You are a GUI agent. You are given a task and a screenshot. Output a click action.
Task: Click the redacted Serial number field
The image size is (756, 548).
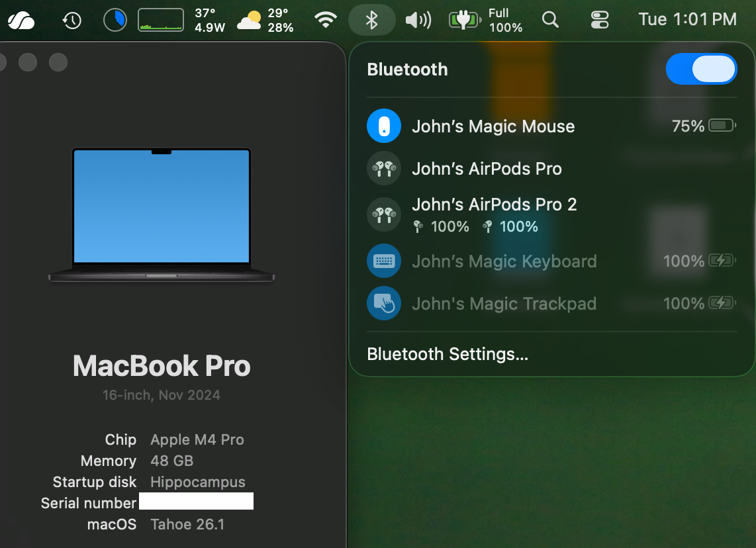(x=196, y=501)
